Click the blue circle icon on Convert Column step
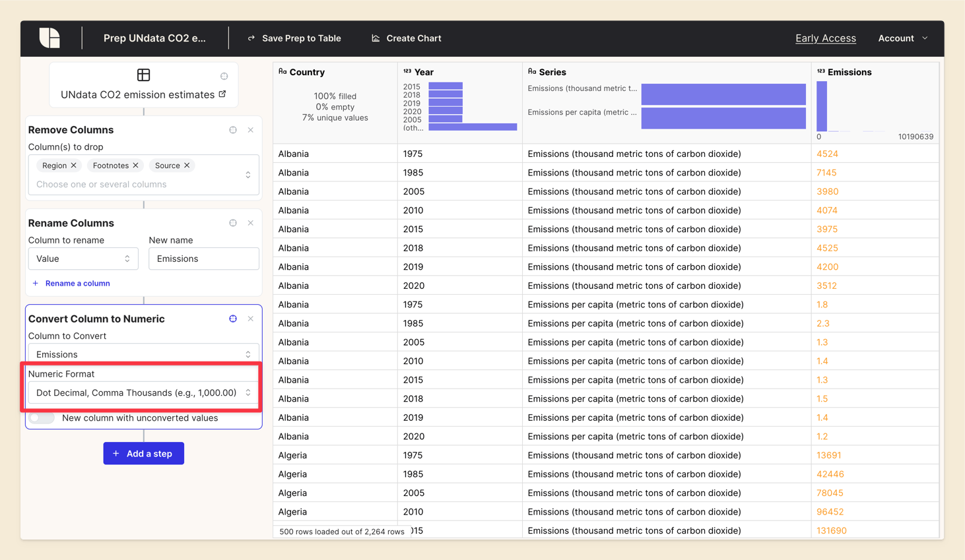This screenshot has width=965, height=560. [x=233, y=319]
